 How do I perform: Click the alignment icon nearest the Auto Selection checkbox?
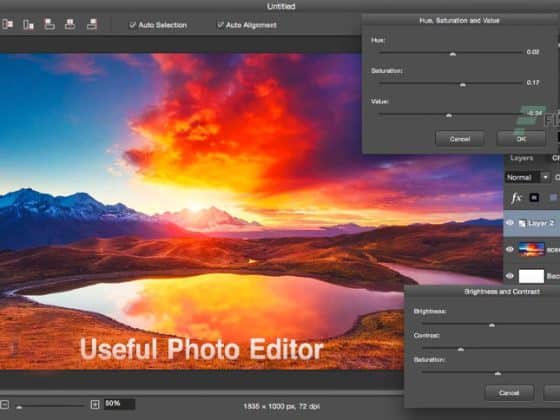92,24
